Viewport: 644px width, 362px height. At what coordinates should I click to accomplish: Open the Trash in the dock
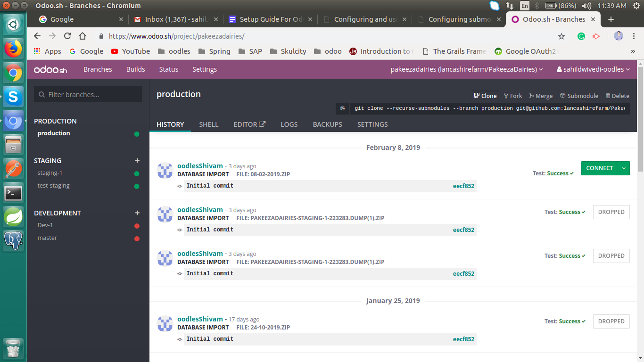[13, 349]
